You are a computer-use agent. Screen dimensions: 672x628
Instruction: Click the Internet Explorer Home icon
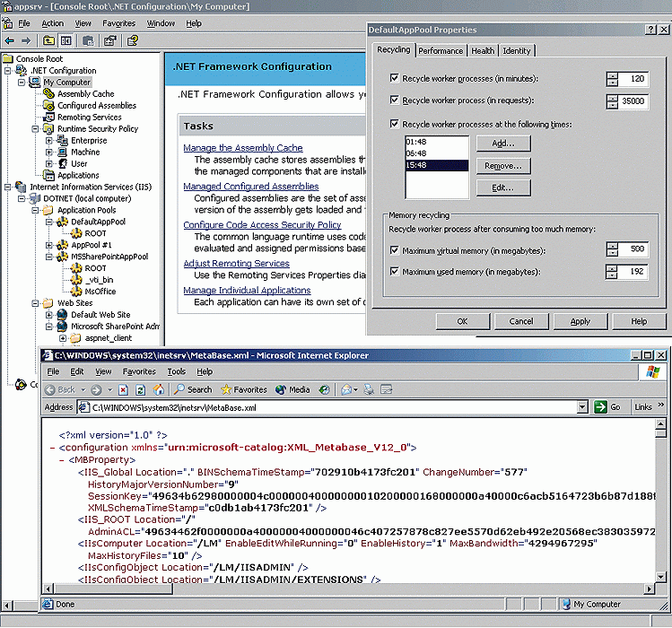(x=158, y=389)
